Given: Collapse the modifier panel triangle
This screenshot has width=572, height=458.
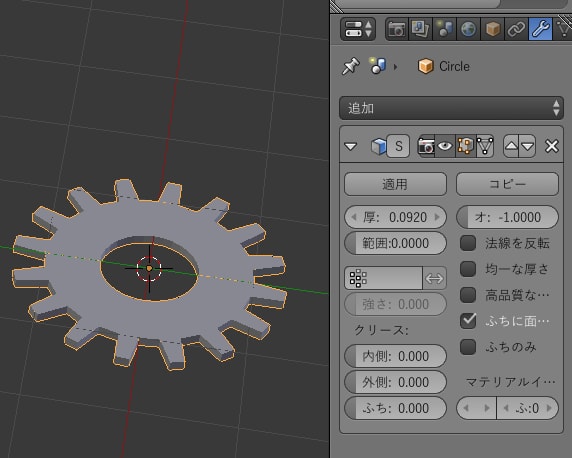Looking at the screenshot, I should (x=351, y=146).
